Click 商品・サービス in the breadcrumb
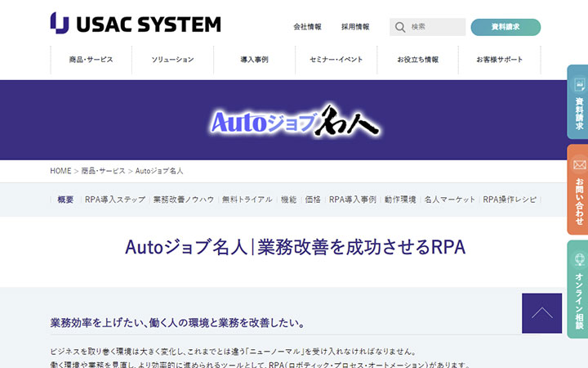 pyautogui.click(x=103, y=171)
